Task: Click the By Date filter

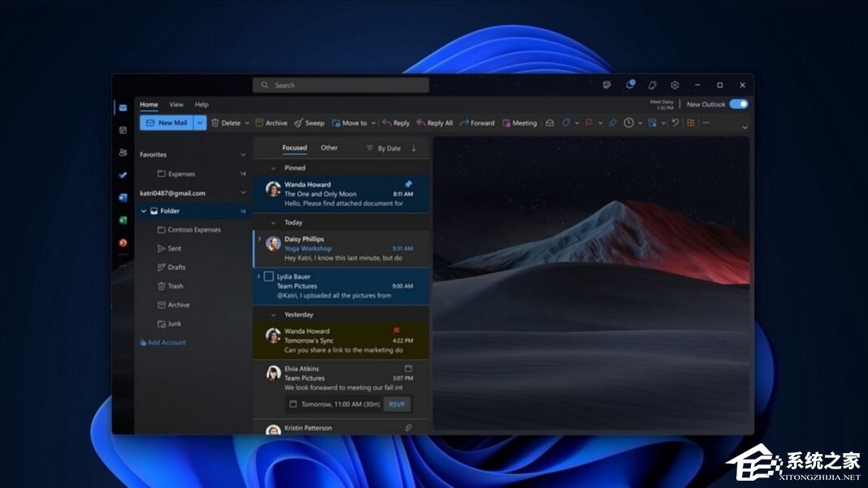Action: (384, 149)
